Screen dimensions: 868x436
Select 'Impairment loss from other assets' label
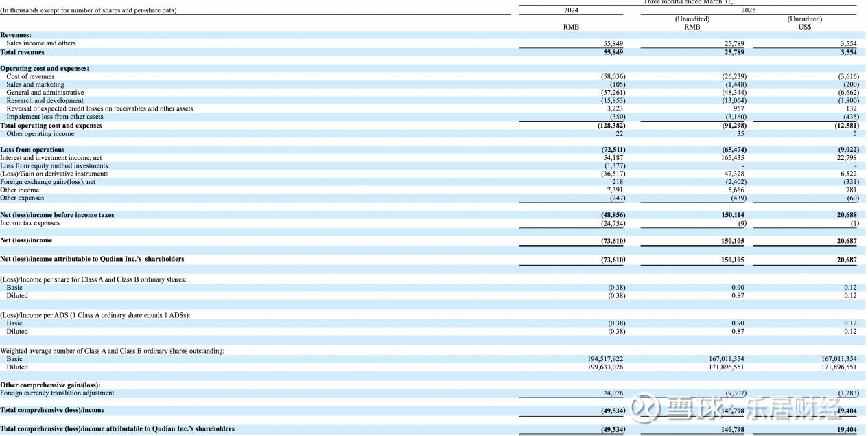[x=55, y=117]
